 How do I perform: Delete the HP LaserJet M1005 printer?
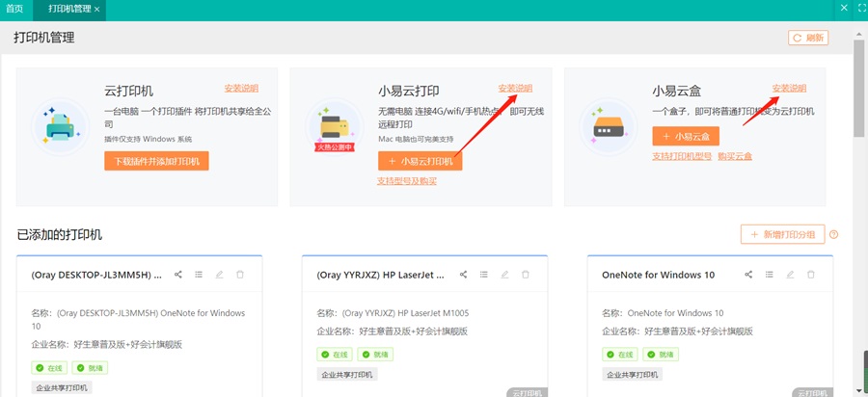[x=526, y=275]
